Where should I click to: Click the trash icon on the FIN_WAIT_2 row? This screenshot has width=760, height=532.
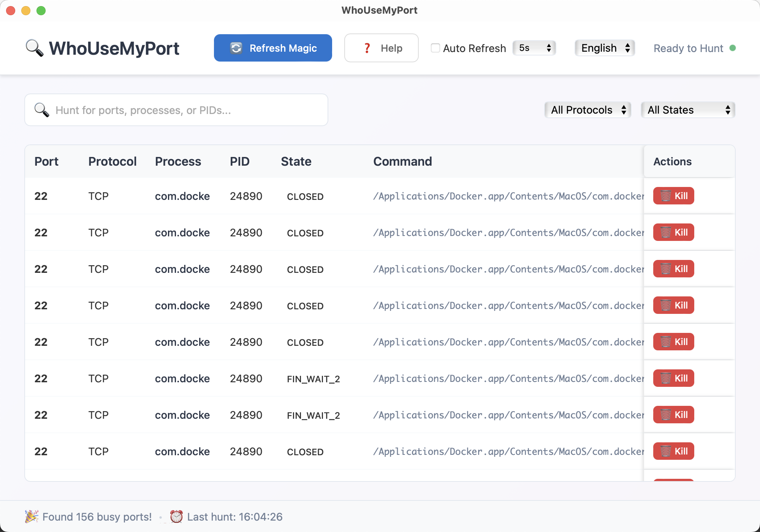(666, 378)
